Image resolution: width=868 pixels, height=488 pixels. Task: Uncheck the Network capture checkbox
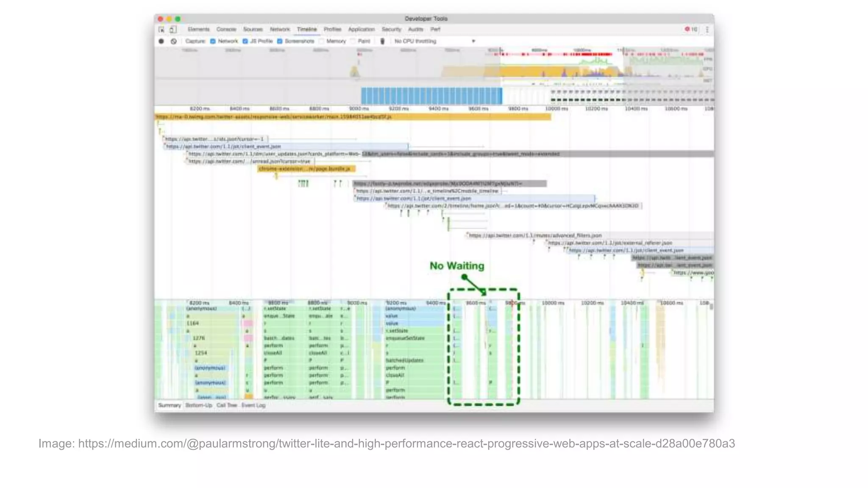213,42
